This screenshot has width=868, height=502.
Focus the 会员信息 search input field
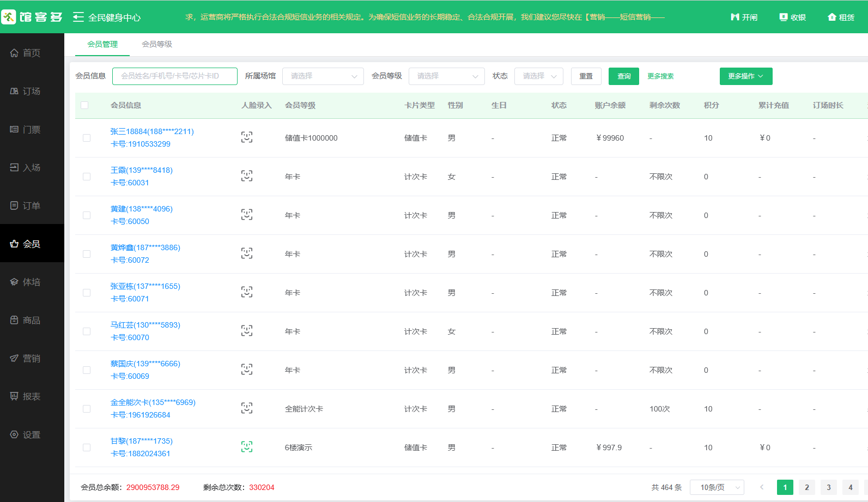point(175,76)
